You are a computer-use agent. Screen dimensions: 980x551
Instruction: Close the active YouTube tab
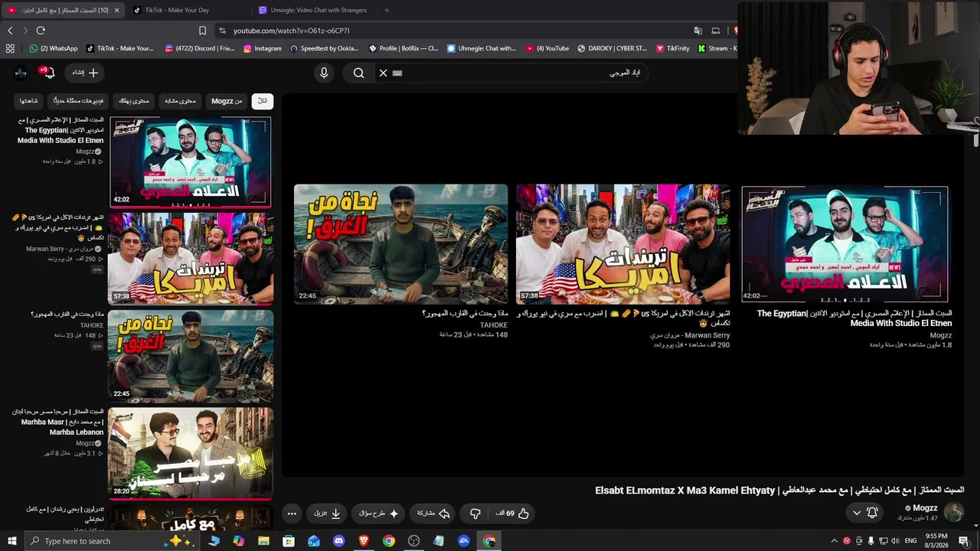[x=116, y=10]
